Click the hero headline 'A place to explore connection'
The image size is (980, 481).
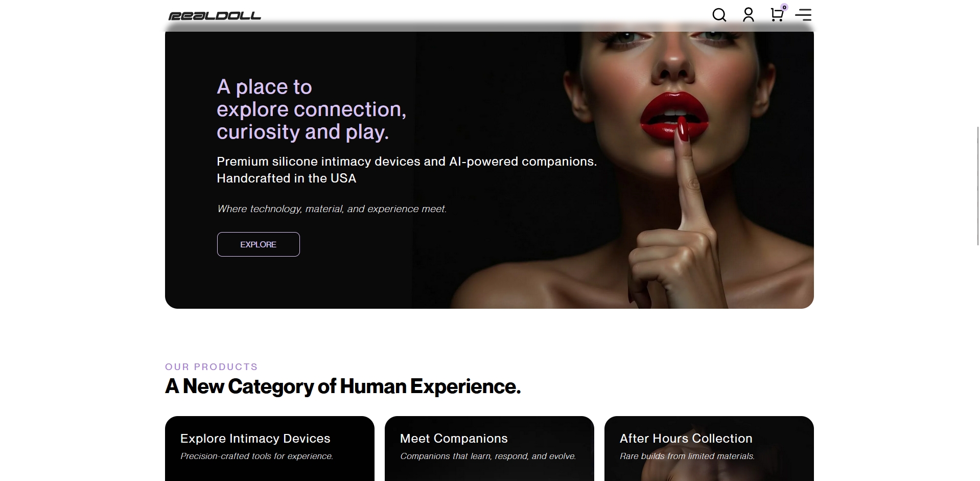click(311, 109)
